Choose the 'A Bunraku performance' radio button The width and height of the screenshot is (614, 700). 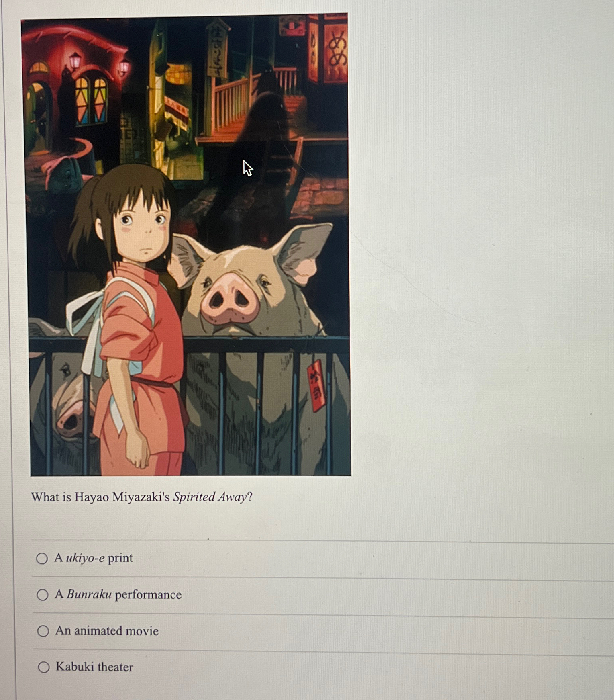pos(42,595)
